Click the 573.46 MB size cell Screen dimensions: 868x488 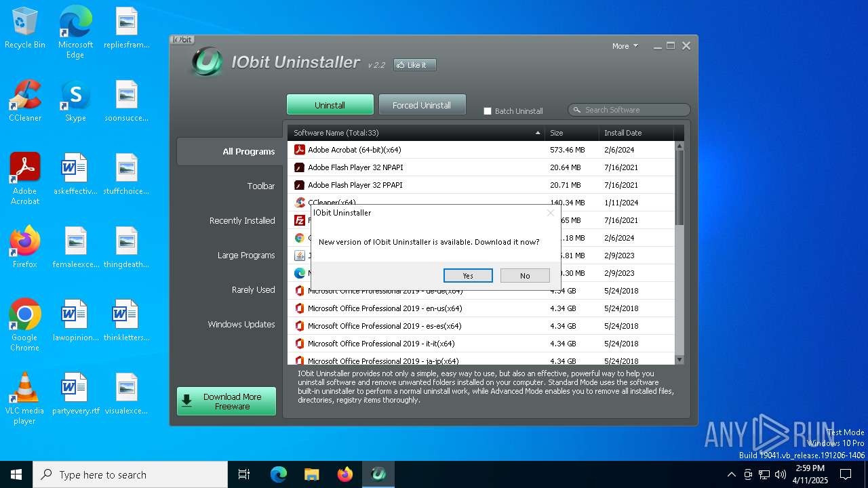click(x=567, y=150)
